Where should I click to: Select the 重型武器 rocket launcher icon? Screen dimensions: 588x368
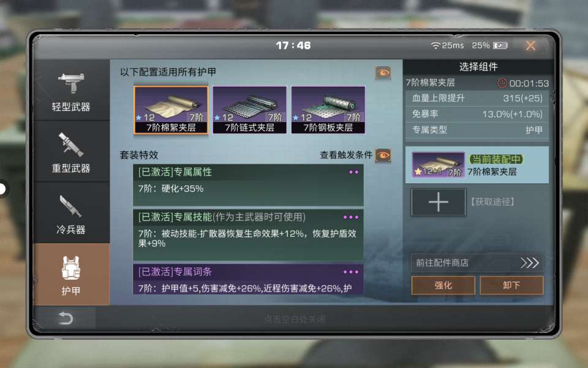71,144
